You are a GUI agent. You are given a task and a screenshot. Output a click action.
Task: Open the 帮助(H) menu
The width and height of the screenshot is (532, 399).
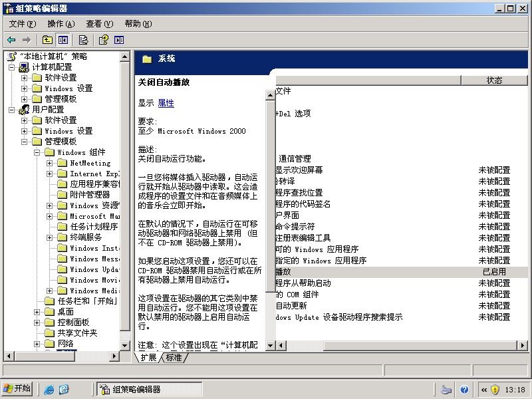(138, 24)
